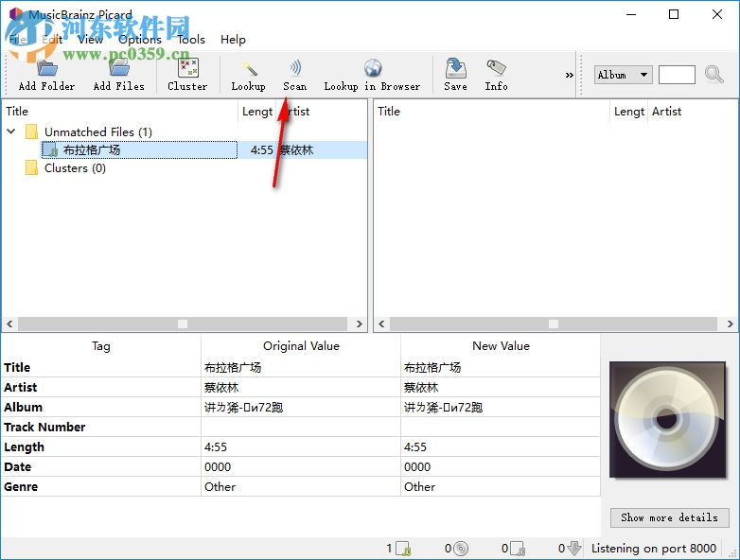Click the Clusters folder icon
The height and width of the screenshot is (560, 740).
tap(31, 168)
